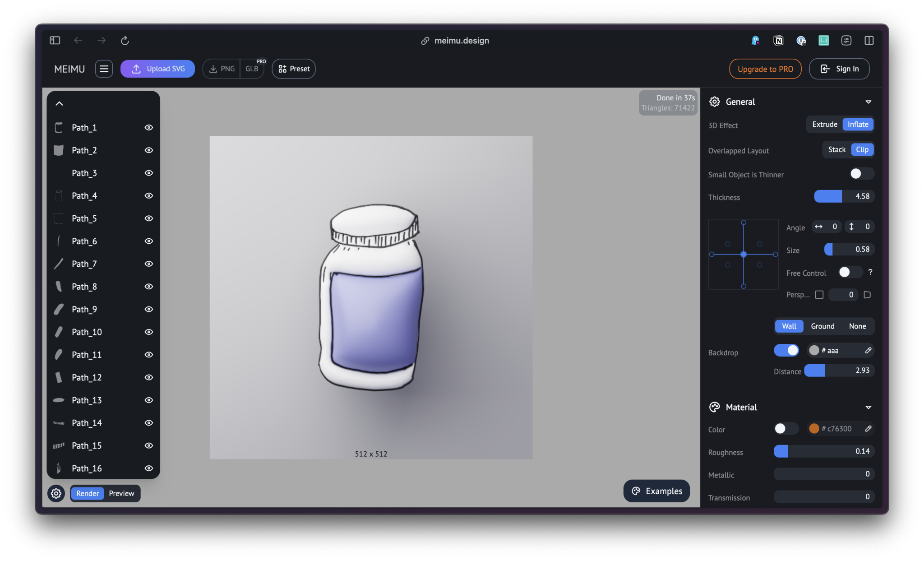924x561 pixels.
Task: Open the hamburger menu next to MEIMU
Action: [104, 69]
